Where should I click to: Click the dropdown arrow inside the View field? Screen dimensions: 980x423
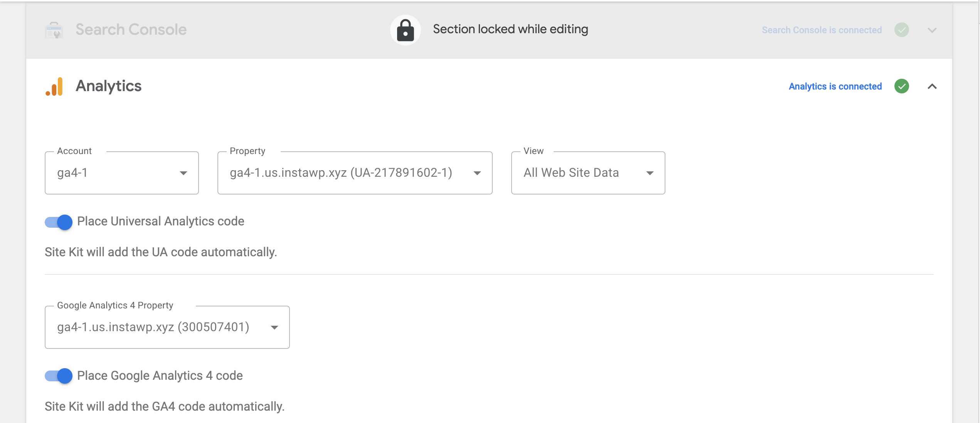pyautogui.click(x=650, y=173)
